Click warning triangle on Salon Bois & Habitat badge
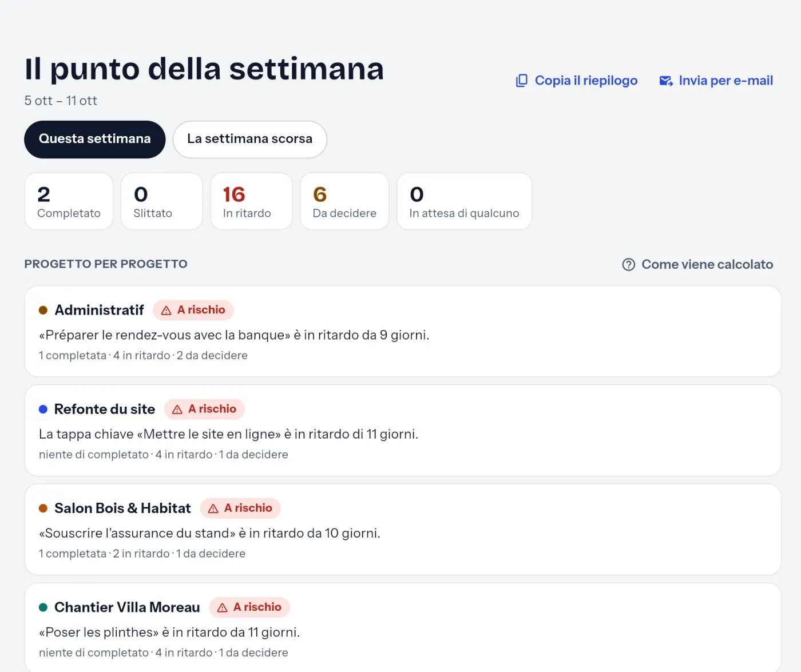The width and height of the screenshot is (801, 672). [x=213, y=508]
